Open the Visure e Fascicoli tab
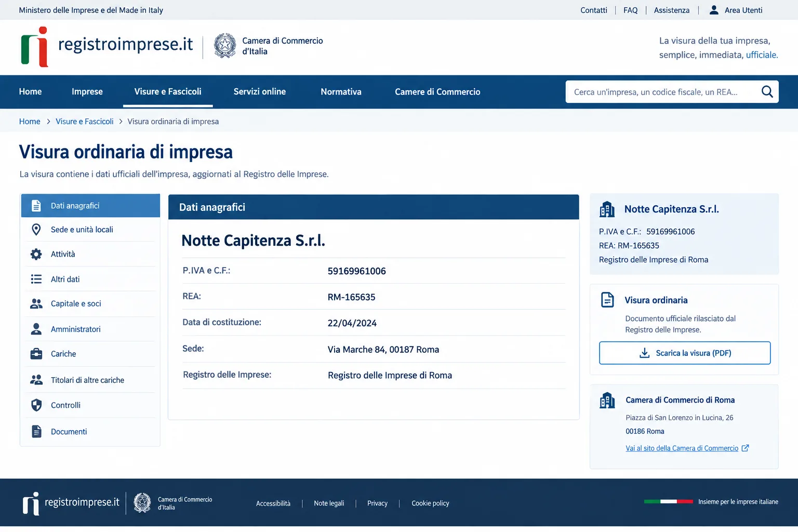The height and width of the screenshot is (532, 798). [168, 91]
